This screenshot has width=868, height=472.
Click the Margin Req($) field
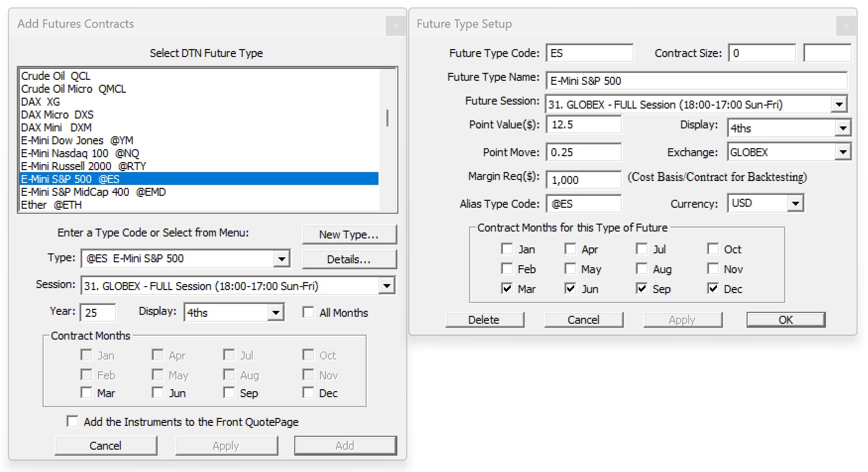point(584,180)
